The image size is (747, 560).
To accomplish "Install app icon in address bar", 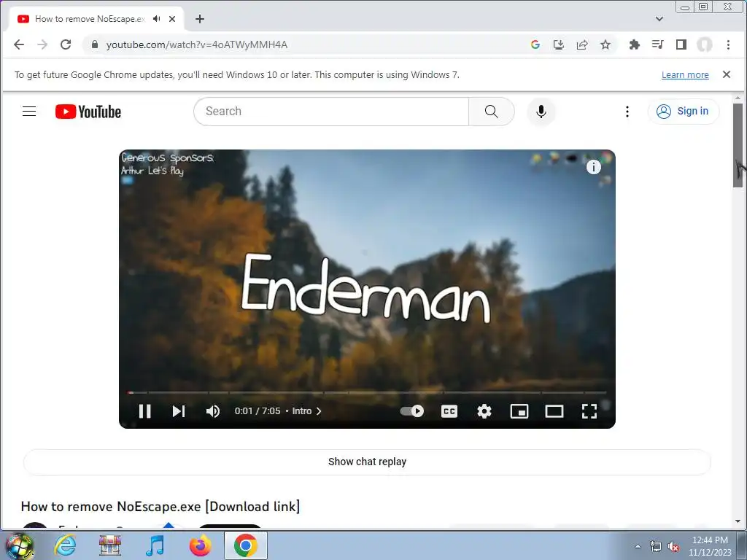I will point(558,44).
